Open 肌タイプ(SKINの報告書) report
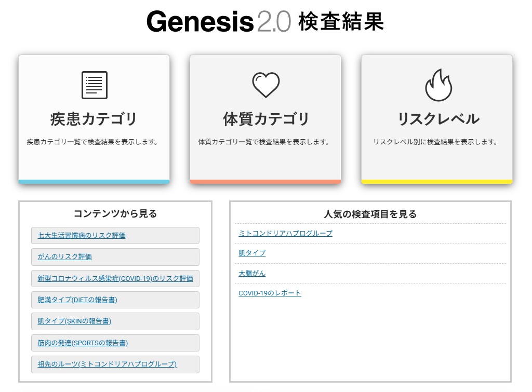This screenshot has width=532, height=392. [74, 321]
